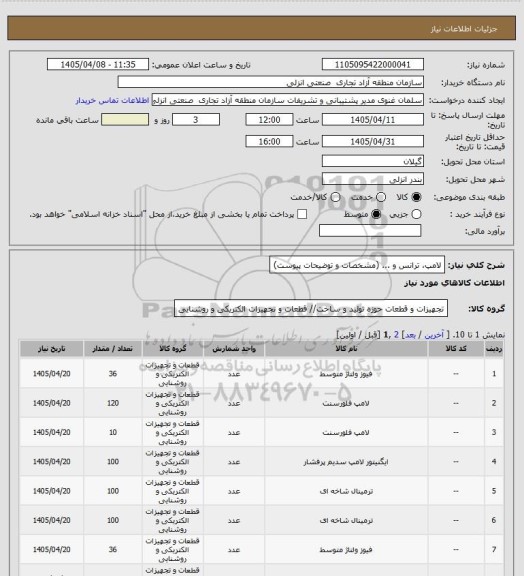Click the گیلان province field
The image size is (524, 576).
[x=373, y=161]
